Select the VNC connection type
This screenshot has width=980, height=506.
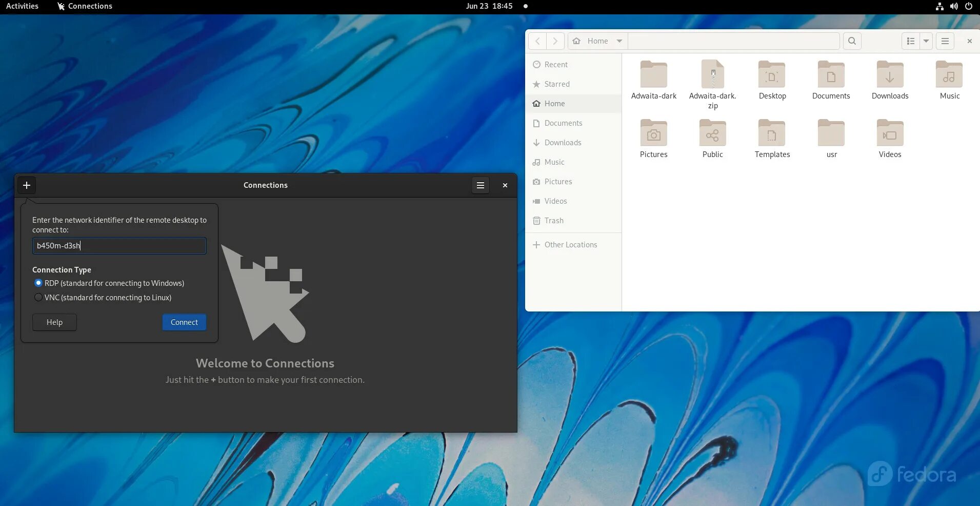tap(38, 298)
